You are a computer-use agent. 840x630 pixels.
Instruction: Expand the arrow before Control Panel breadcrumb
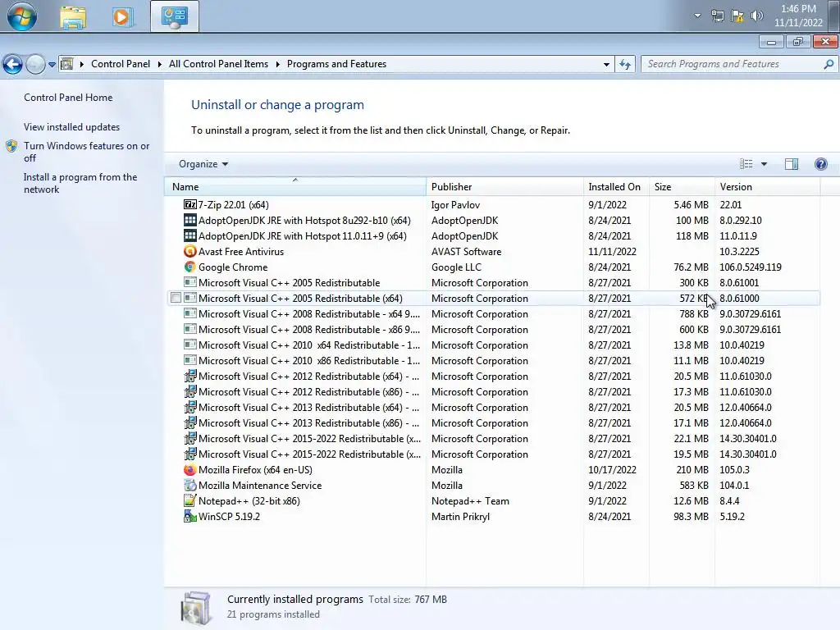[82, 64]
